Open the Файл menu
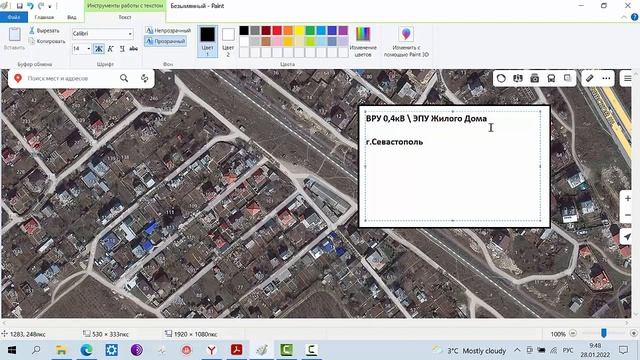 (x=14, y=17)
